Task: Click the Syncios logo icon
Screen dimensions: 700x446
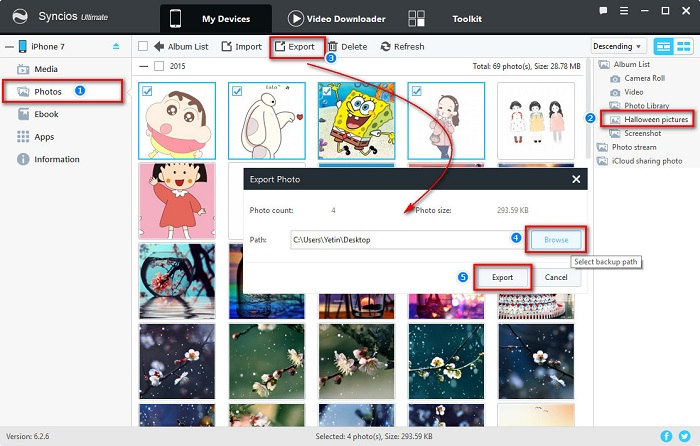Action: pyautogui.click(x=20, y=17)
